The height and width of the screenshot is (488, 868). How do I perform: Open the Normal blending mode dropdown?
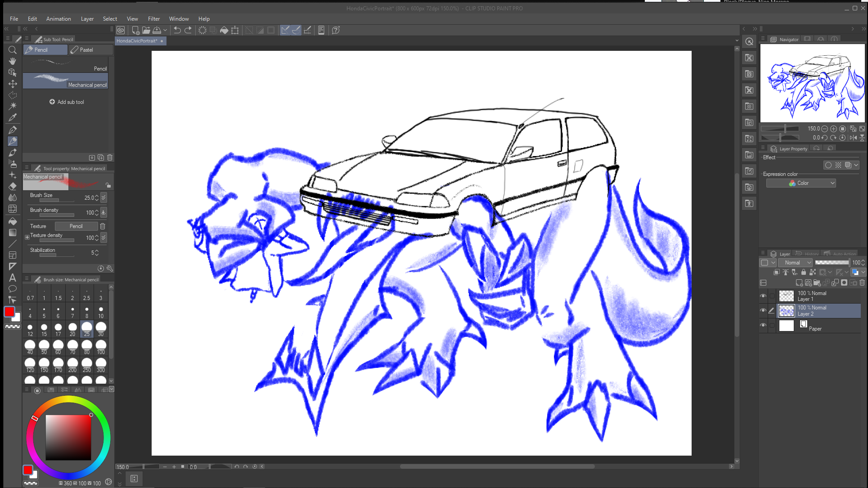tap(795, 263)
